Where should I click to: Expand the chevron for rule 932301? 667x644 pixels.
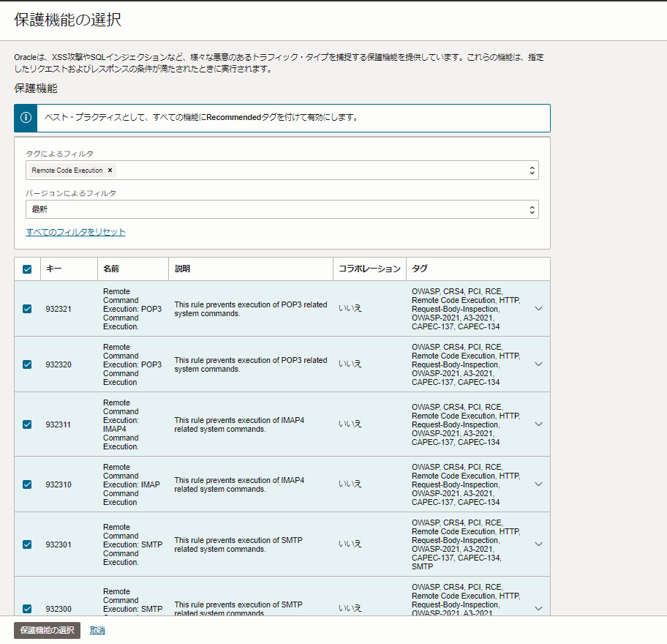[538, 544]
